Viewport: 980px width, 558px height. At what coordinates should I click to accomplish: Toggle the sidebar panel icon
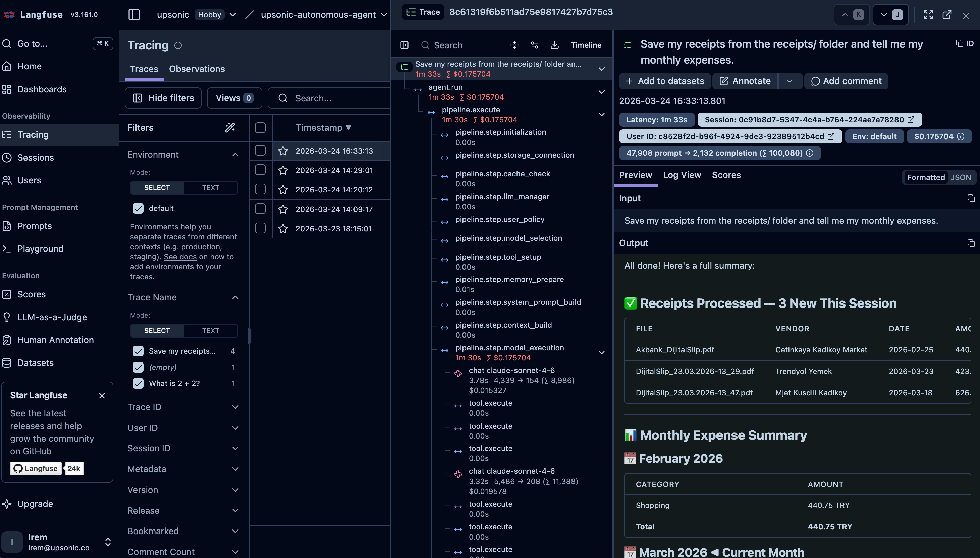pos(134,14)
